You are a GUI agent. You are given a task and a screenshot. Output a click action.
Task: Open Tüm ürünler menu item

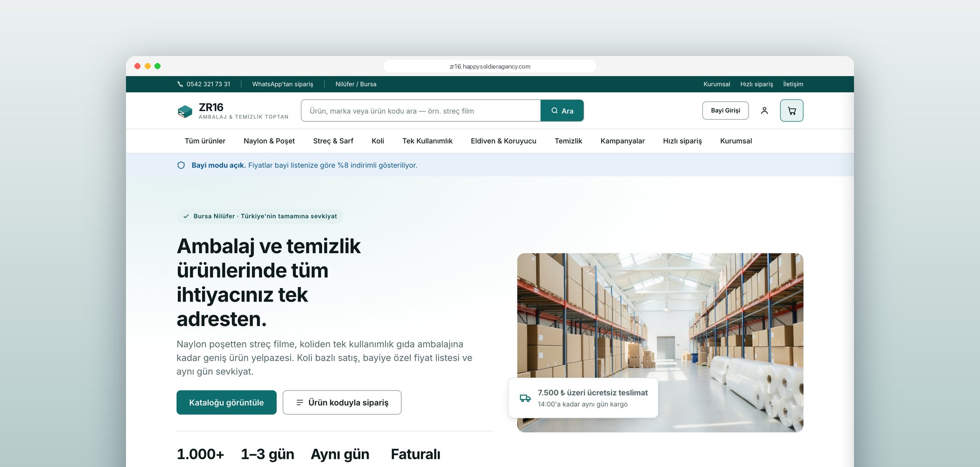tap(205, 141)
